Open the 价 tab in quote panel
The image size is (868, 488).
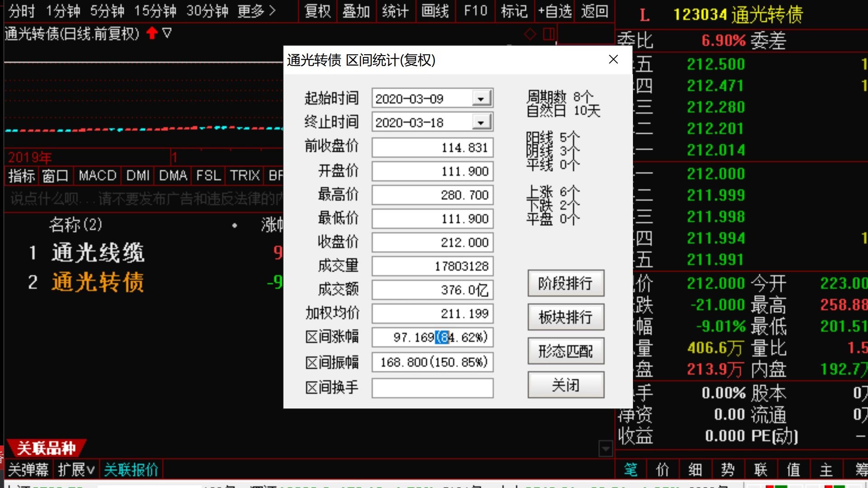[x=663, y=470]
